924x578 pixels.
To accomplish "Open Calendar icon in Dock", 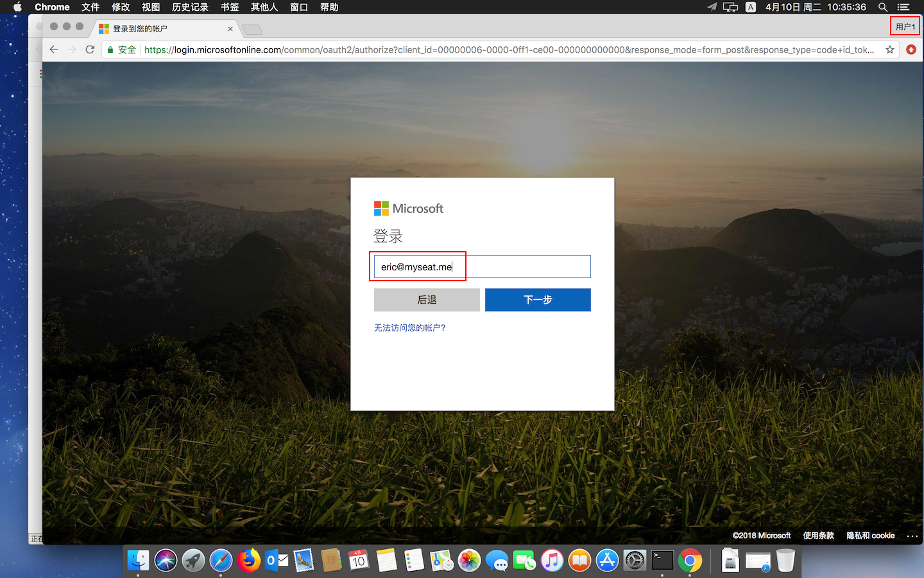I will tap(359, 561).
